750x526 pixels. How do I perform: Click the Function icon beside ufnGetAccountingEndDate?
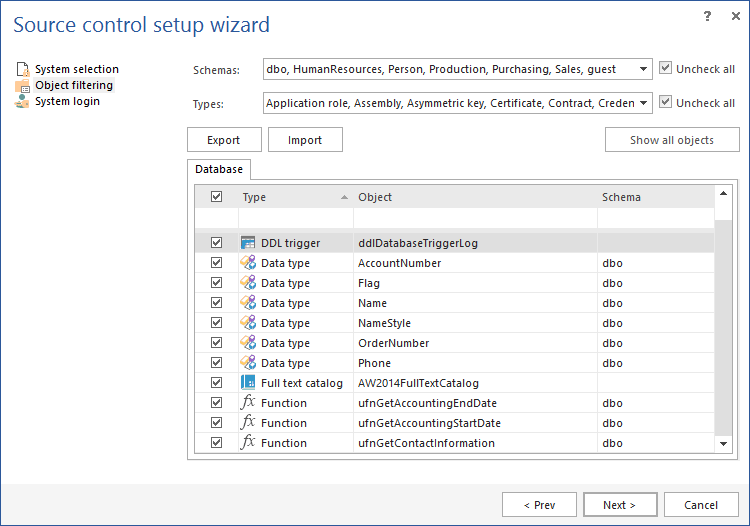pyautogui.click(x=248, y=403)
